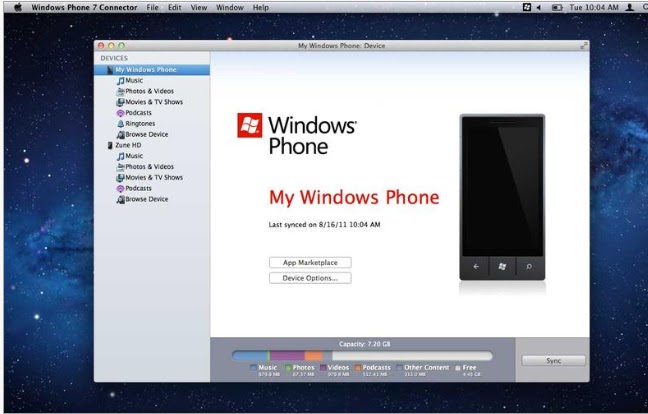The height and width of the screenshot is (414, 648).
Task: Click the orange Podcasts legend swatch
Action: [358, 367]
